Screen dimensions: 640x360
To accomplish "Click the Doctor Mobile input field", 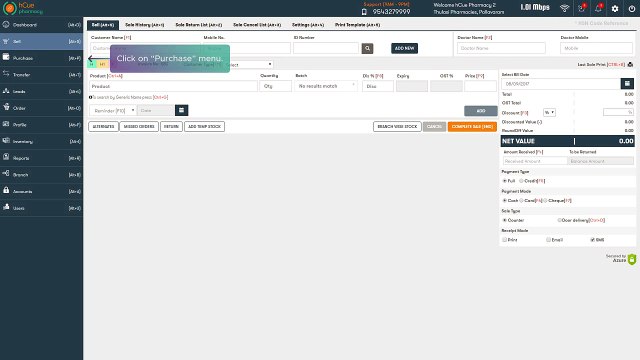I will point(596,48).
